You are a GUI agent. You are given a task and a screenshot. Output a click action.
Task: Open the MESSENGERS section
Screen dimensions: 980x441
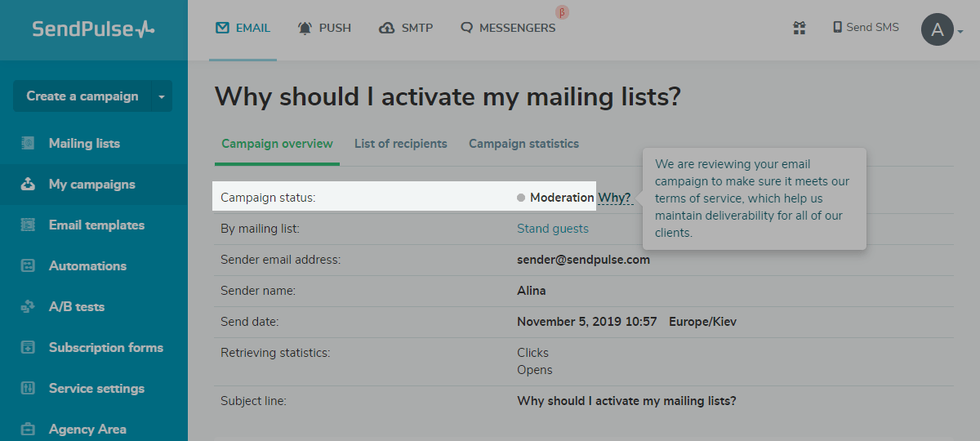(508, 28)
